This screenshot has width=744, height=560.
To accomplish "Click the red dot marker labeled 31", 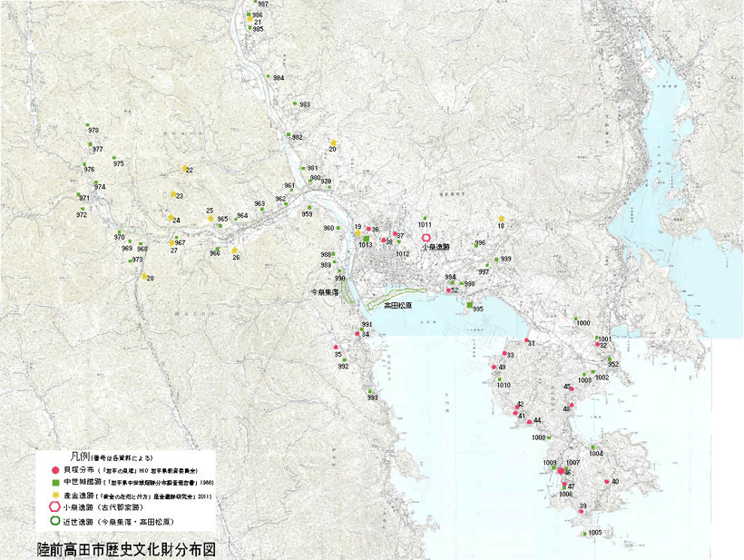I will pyautogui.click(x=526, y=340).
